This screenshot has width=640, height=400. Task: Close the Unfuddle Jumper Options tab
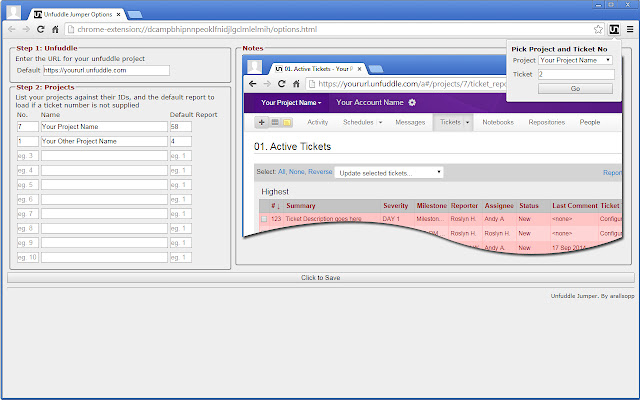pyautogui.click(x=118, y=14)
